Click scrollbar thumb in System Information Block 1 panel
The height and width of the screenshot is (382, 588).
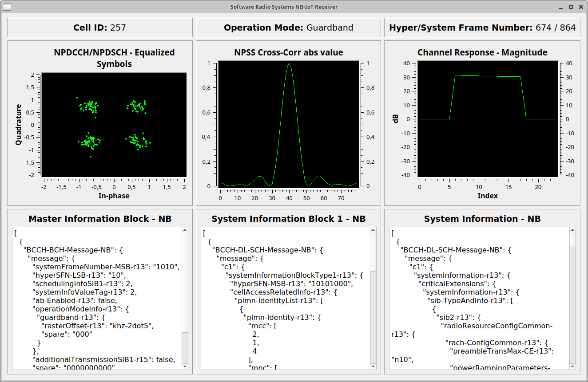[x=373, y=252]
